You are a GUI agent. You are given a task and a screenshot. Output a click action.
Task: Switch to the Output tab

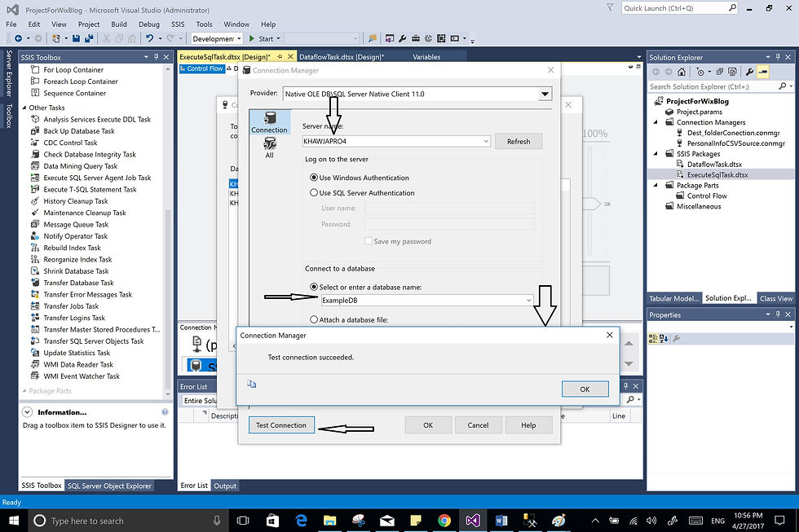pos(225,486)
